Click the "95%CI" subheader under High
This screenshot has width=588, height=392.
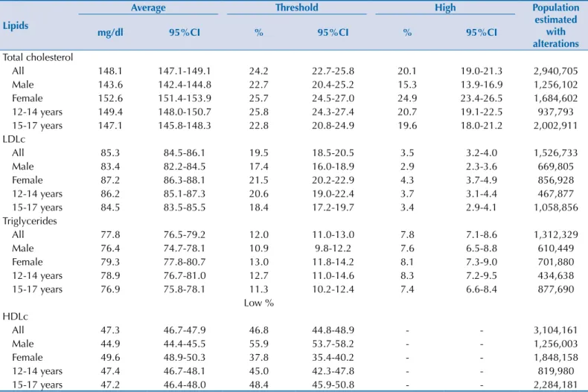point(482,33)
